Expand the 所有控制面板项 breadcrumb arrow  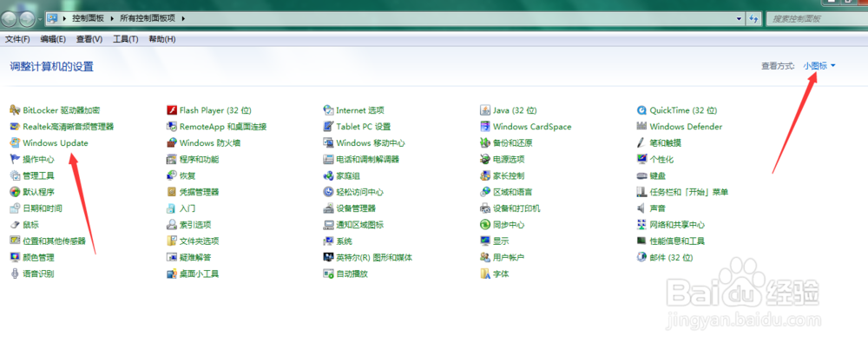pyautogui.click(x=183, y=18)
